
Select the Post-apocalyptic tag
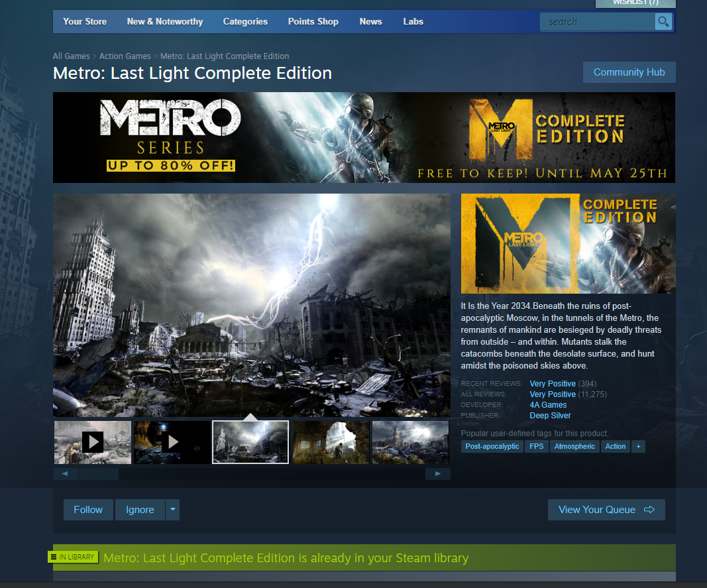click(492, 446)
